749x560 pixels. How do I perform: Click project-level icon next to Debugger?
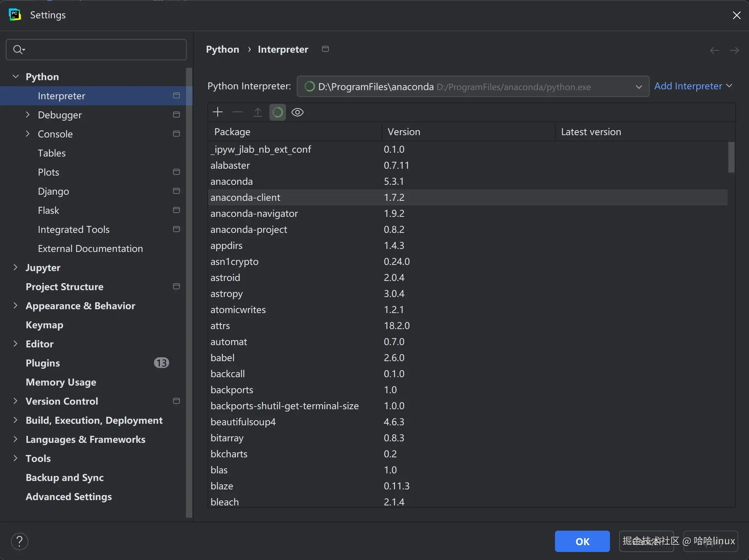[x=176, y=115]
